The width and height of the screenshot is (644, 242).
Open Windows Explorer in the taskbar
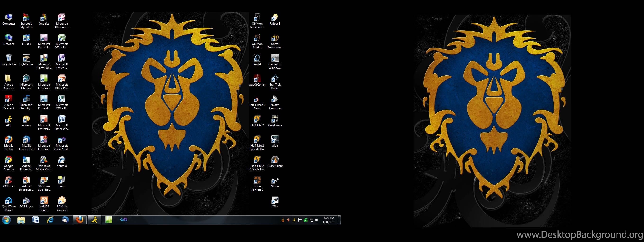coord(21,220)
